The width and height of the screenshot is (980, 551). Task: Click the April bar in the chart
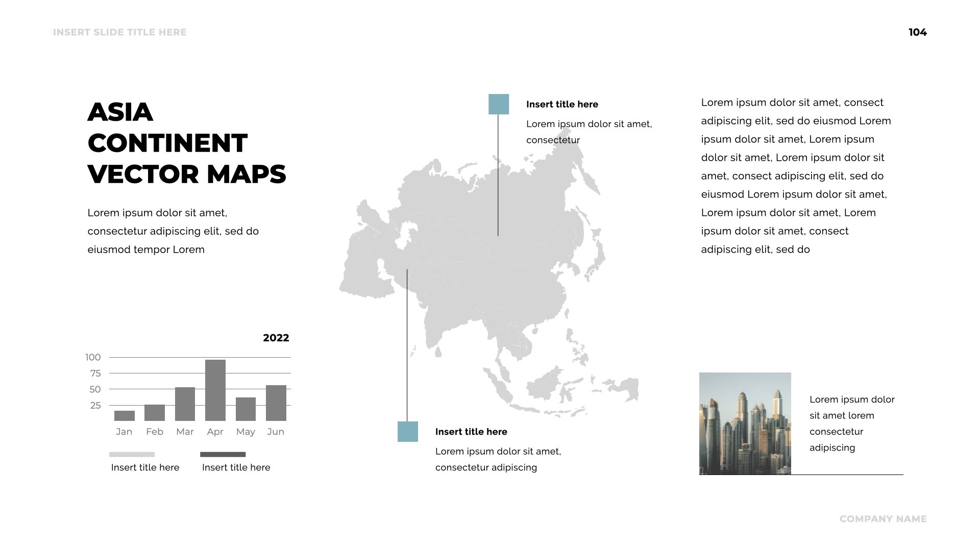click(x=215, y=390)
